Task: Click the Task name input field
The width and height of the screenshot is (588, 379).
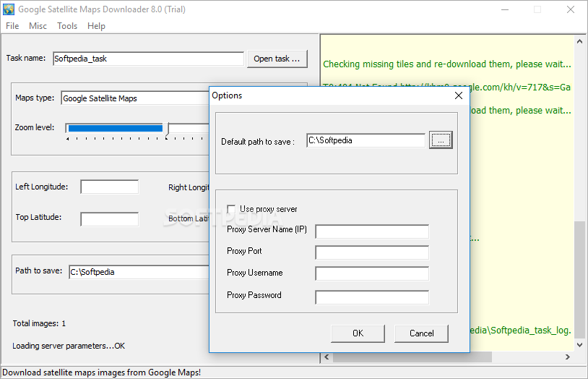Action: point(149,59)
